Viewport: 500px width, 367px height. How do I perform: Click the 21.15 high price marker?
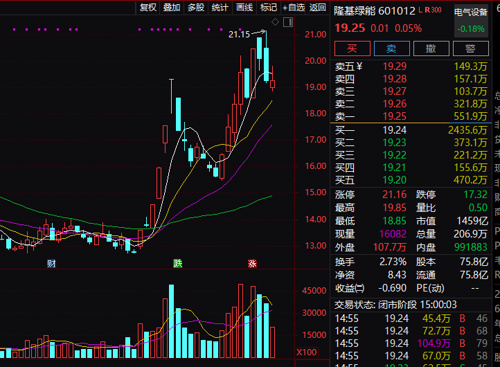tap(239, 34)
